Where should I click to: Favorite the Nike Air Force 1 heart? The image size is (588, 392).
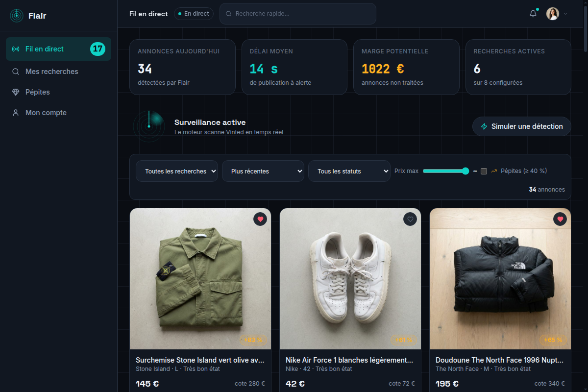[410, 219]
